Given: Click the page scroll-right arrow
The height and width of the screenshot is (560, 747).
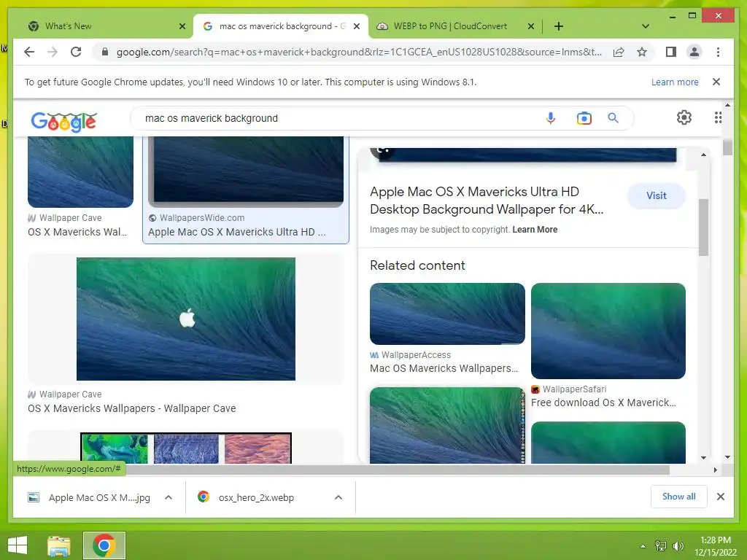Looking at the screenshot, I should [715, 470].
